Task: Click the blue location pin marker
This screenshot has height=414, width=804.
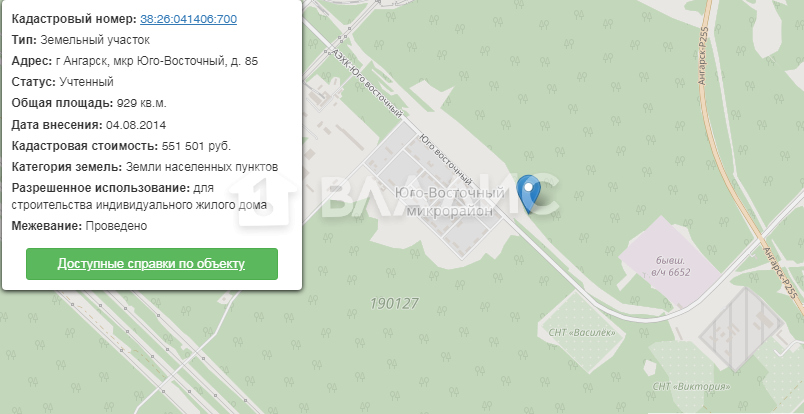Action: point(529,193)
